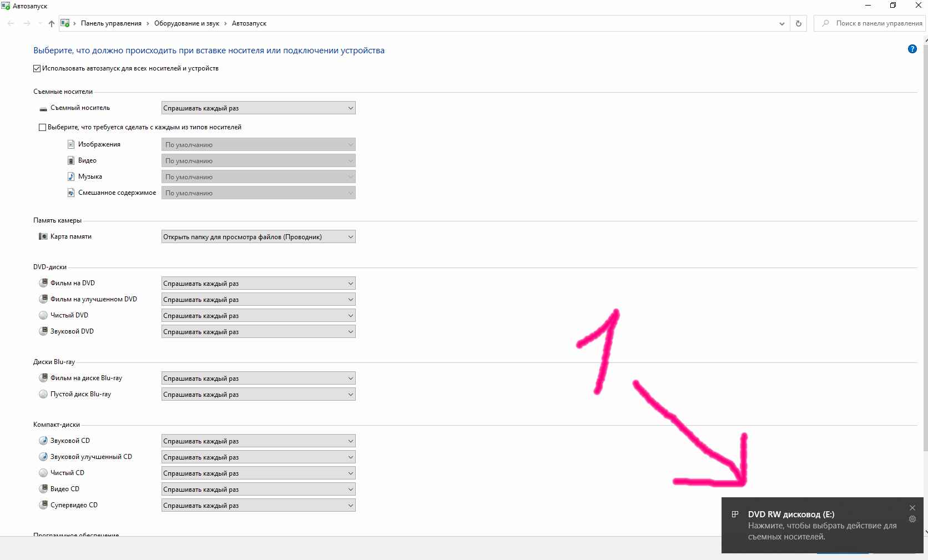928x560 pixels.
Task: Click the DVD RW дисковод (E:) notification
Action: [x=822, y=526]
